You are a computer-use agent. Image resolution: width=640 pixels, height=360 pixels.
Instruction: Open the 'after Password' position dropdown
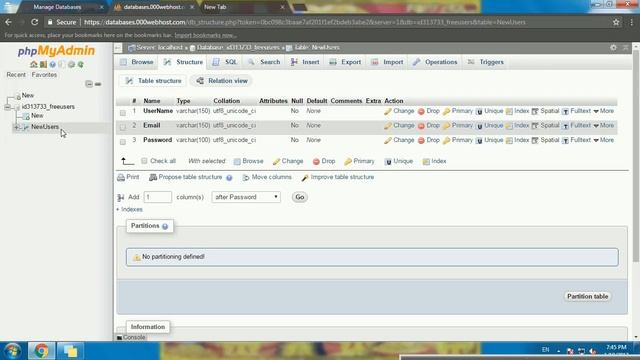click(246, 197)
